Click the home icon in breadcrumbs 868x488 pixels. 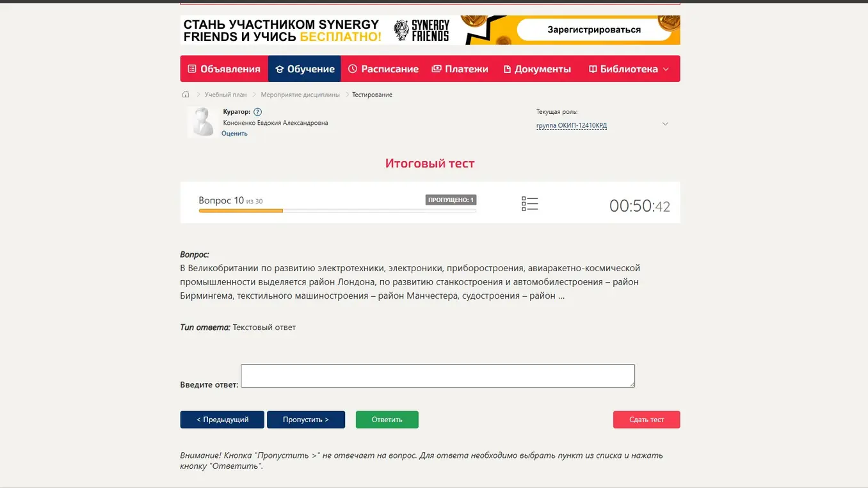pyautogui.click(x=186, y=95)
